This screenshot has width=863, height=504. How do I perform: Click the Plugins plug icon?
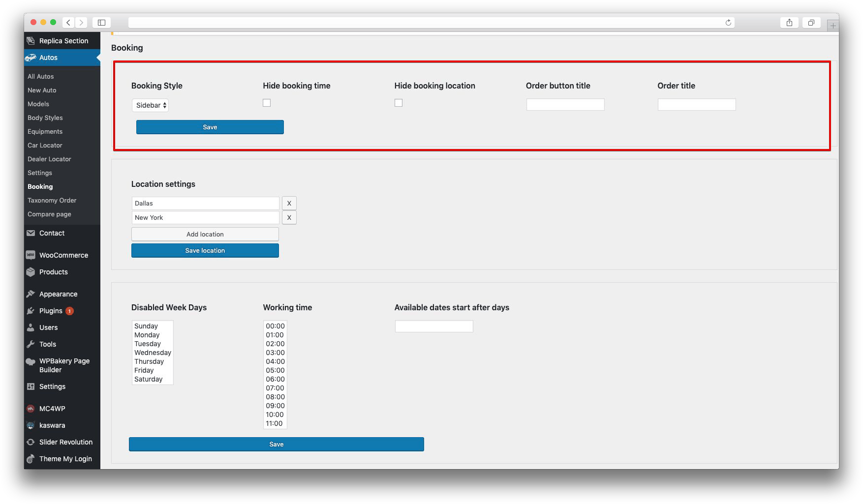click(x=31, y=311)
